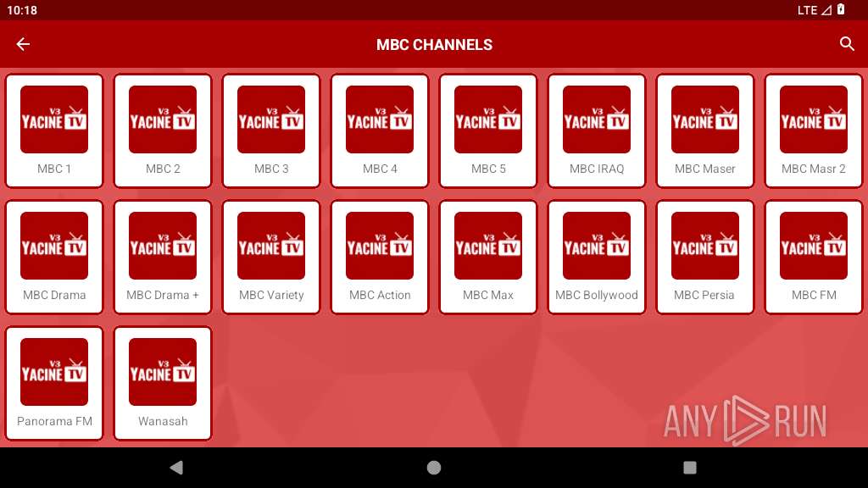Image resolution: width=868 pixels, height=488 pixels.
Task: Tap the MBC 4 Yacine TV logo
Action: tap(380, 119)
